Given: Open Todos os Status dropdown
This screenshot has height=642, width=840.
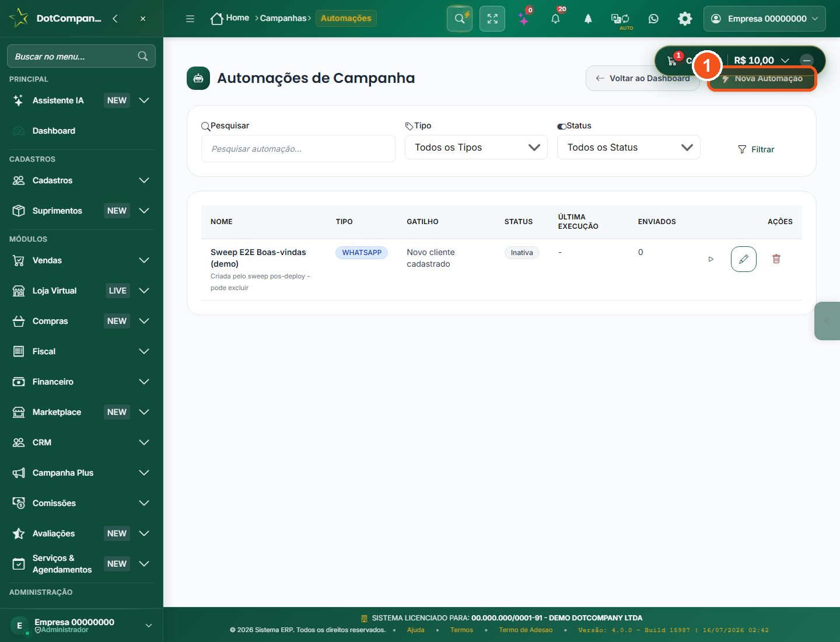Looking at the screenshot, I should [x=629, y=147].
